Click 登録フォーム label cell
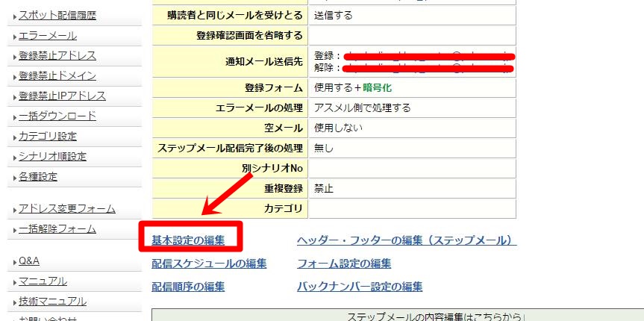The image size is (644, 321). (230, 88)
